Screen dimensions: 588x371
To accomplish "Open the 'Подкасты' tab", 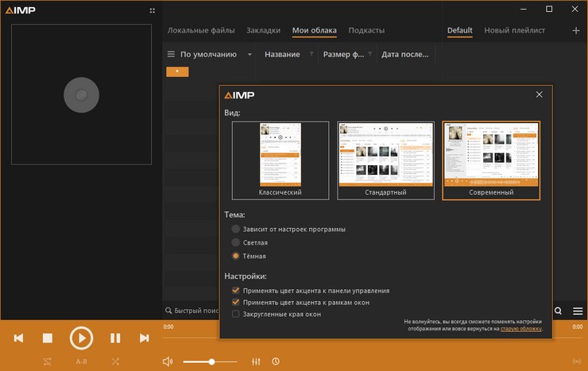I will coord(366,31).
